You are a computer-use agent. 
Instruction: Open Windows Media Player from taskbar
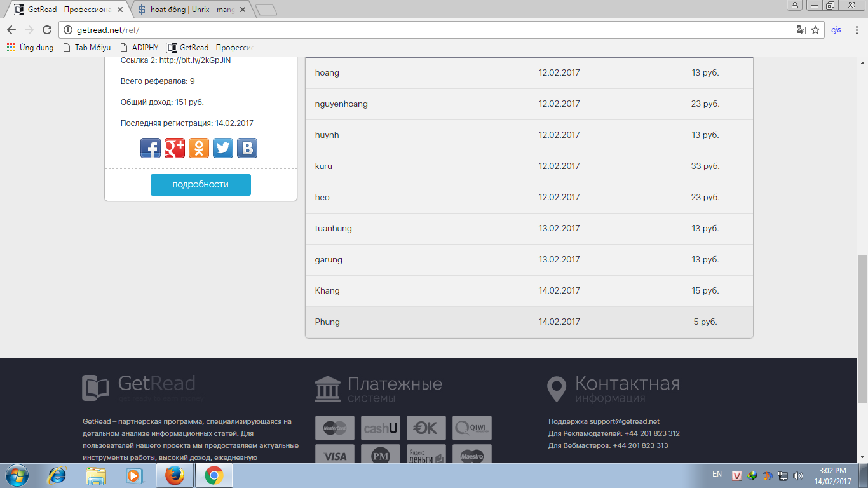[133, 475]
